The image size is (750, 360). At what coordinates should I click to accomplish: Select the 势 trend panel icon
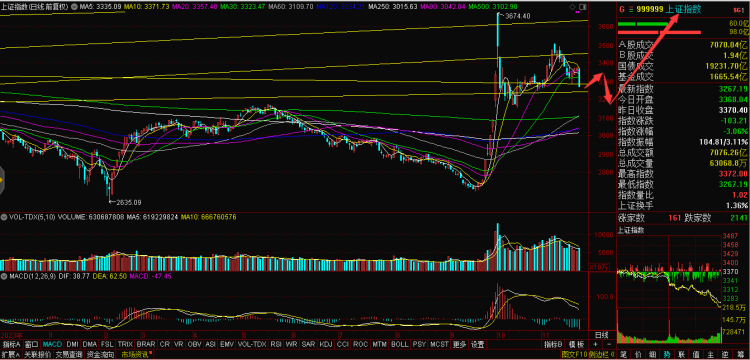pyautogui.click(x=667, y=355)
